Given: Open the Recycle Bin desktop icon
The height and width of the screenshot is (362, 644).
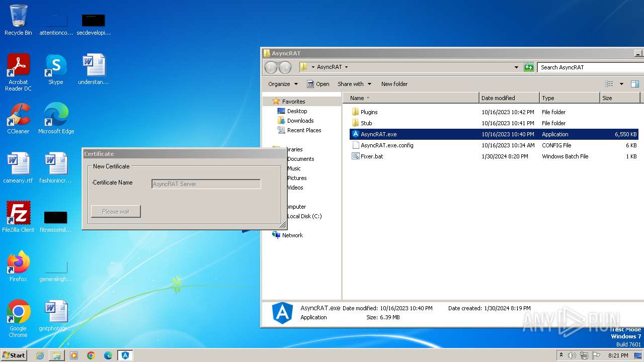Looking at the screenshot, I should point(18,20).
